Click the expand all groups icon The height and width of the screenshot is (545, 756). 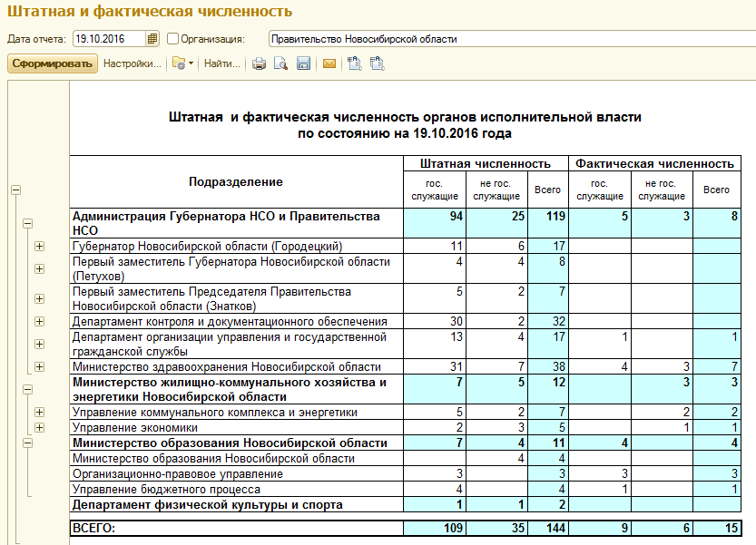[x=355, y=63]
